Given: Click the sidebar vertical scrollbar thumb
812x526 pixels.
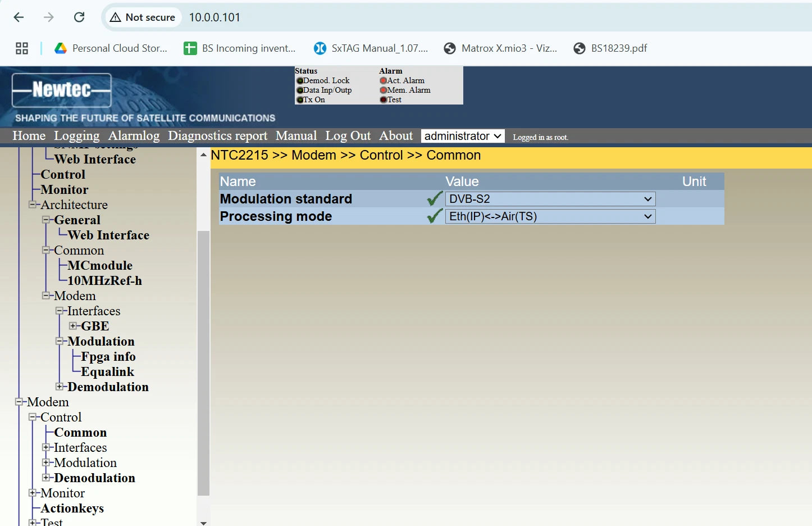Looking at the screenshot, I should (203, 362).
